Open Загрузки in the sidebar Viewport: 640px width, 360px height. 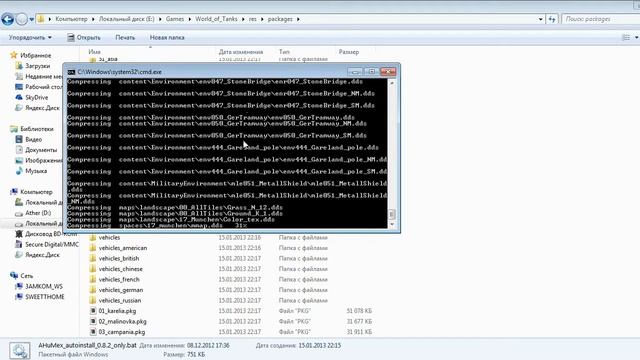(38, 66)
